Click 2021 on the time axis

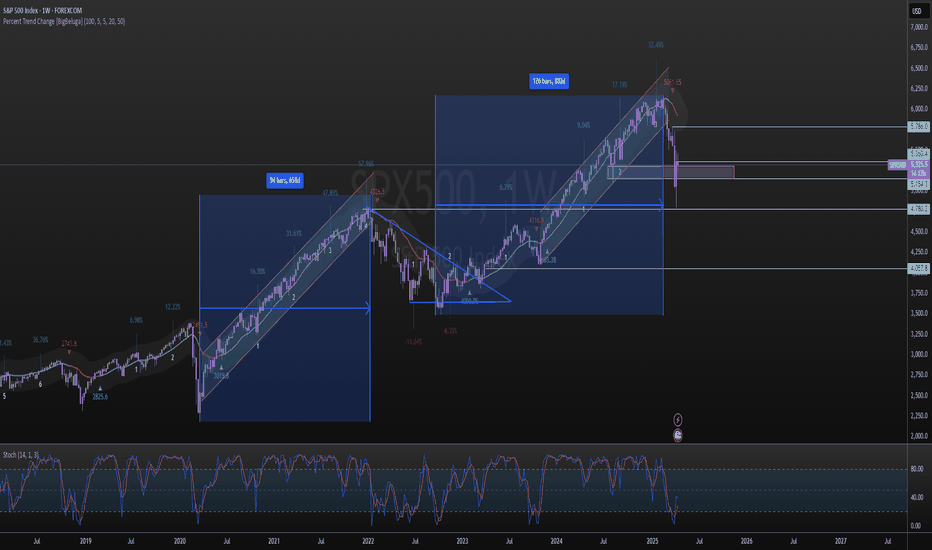point(274,541)
